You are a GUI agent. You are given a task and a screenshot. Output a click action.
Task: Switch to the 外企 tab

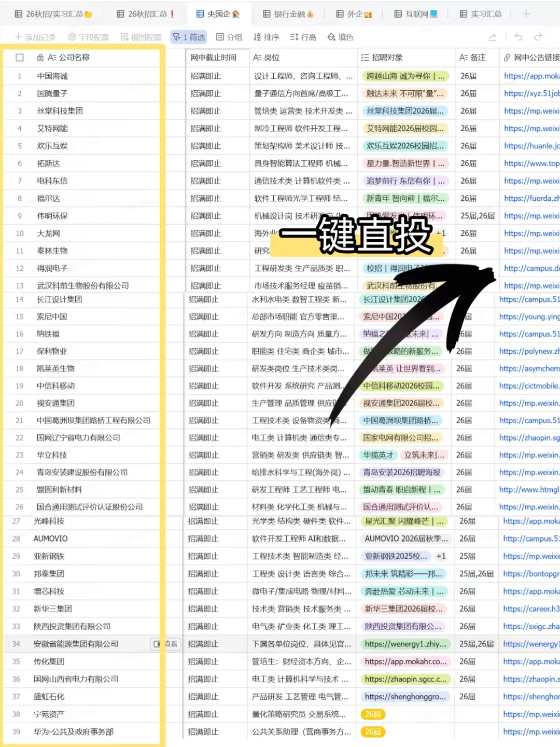[355, 14]
